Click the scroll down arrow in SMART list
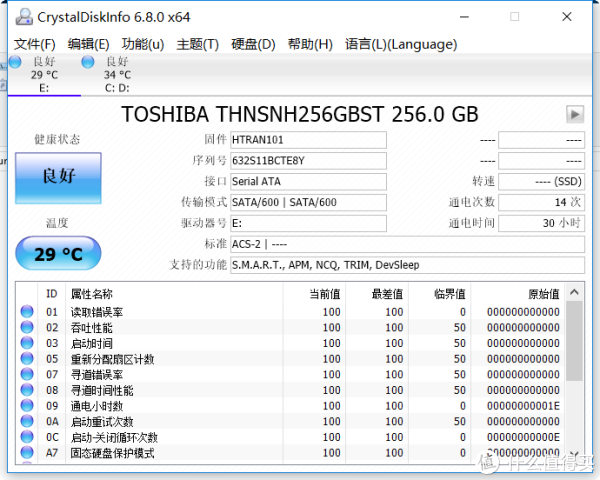 (x=574, y=455)
